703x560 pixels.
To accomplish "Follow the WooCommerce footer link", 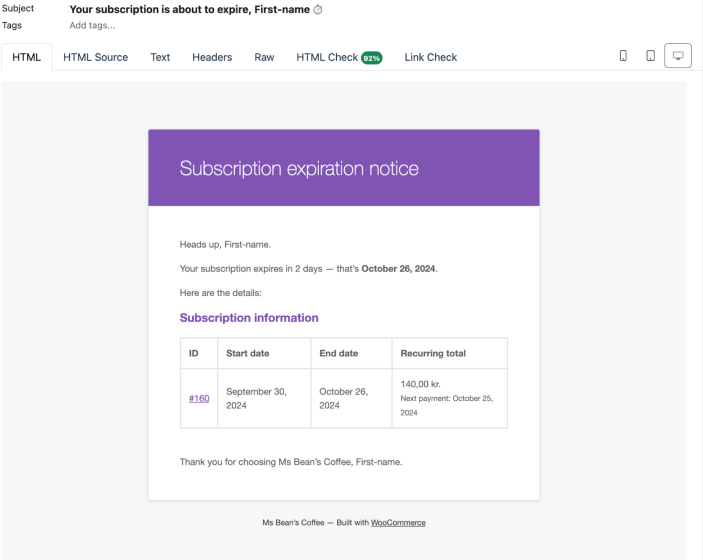I will click(398, 522).
